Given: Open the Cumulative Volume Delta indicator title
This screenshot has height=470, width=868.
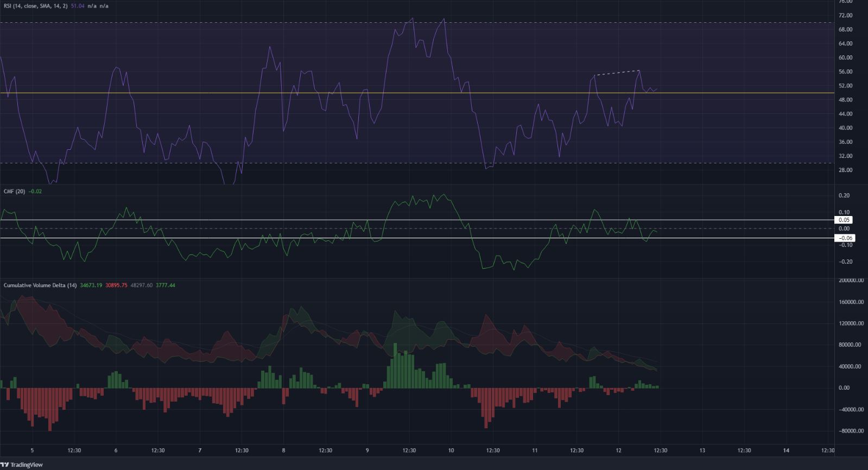Looking at the screenshot, I should coord(40,285).
